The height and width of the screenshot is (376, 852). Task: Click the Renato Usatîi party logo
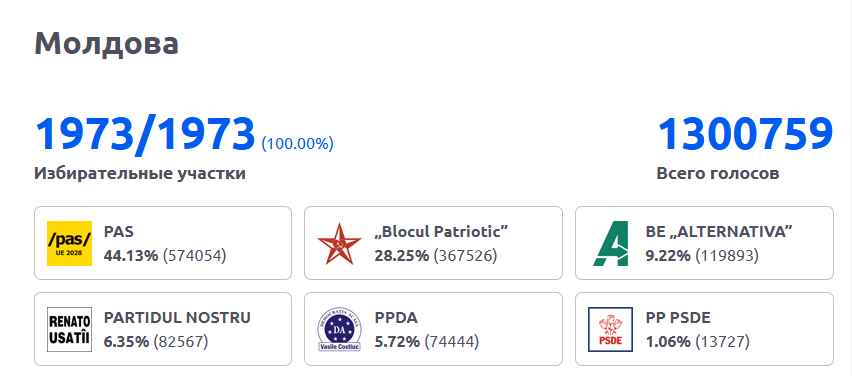pyautogui.click(x=69, y=329)
